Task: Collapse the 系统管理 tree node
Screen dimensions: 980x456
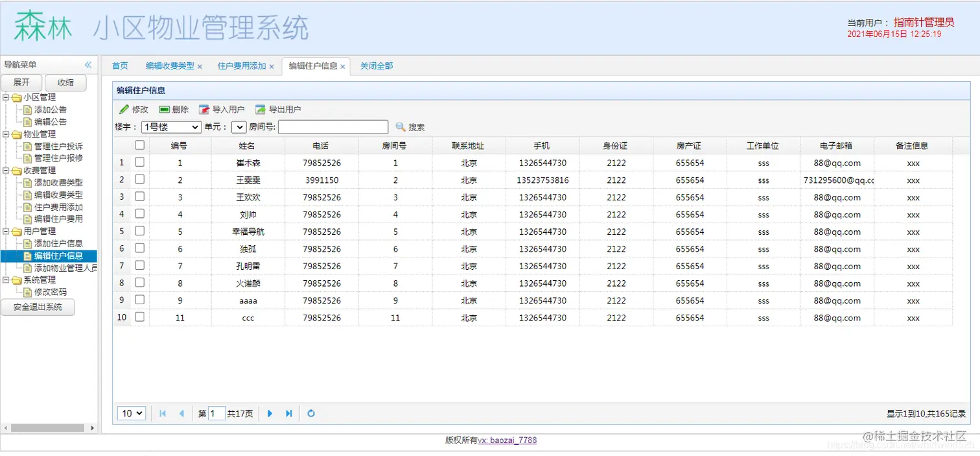Action: click(6, 280)
